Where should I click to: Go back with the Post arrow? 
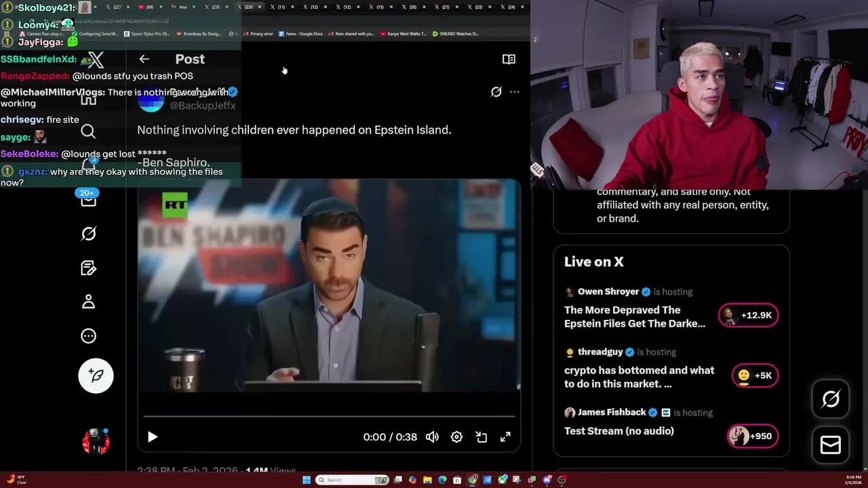point(144,59)
